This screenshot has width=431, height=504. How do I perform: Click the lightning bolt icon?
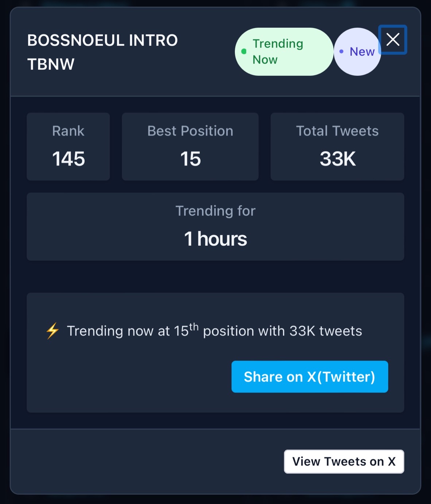[x=53, y=331]
